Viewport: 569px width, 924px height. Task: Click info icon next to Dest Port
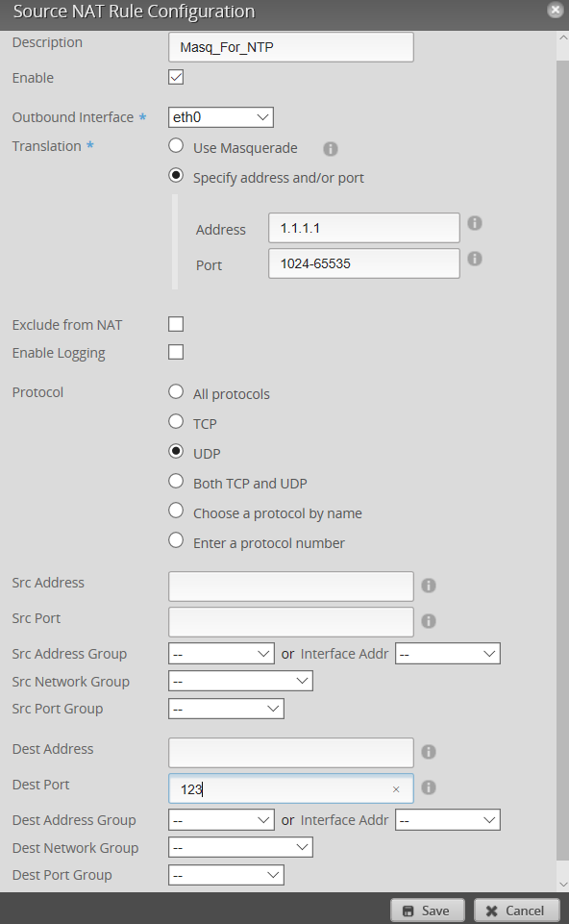click(x=429, y=787)
